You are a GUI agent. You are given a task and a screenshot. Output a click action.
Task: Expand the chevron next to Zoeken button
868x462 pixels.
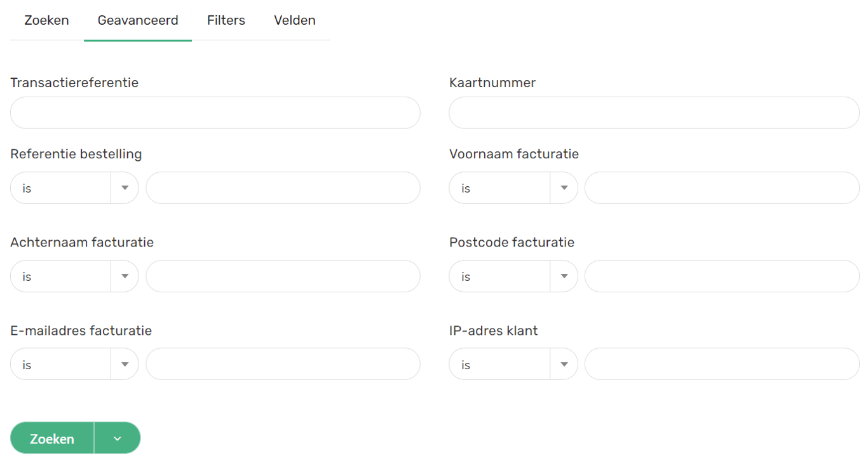coord(117,438)
